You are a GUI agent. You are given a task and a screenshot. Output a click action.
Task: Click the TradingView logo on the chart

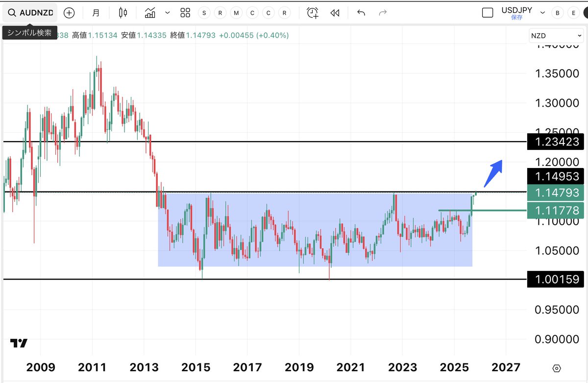tap(19, 343)
